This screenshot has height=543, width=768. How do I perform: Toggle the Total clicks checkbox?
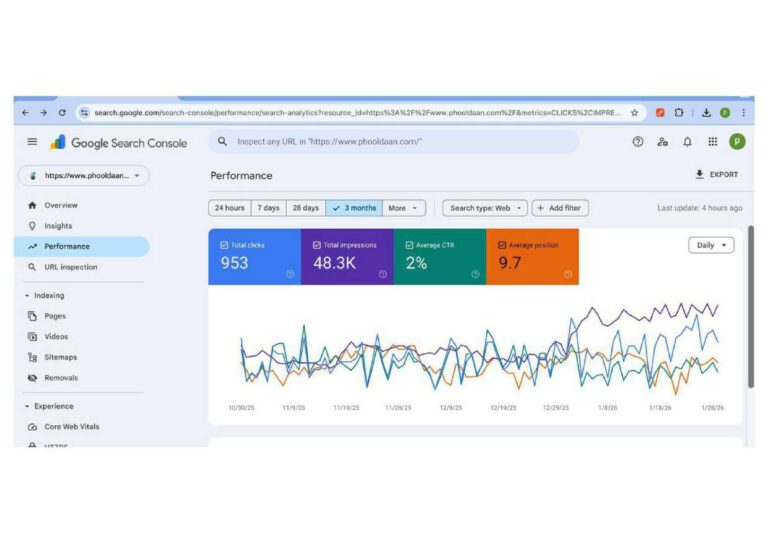pos(224,245)
